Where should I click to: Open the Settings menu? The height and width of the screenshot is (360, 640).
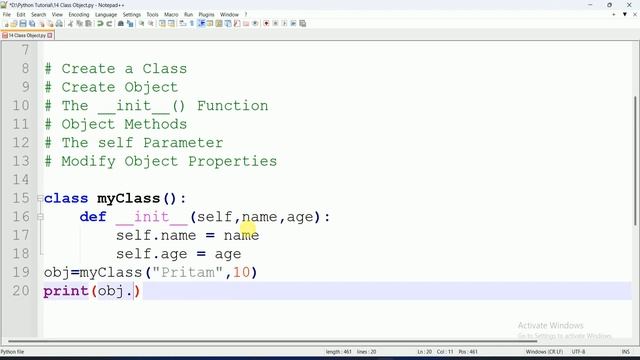point(132,14)
